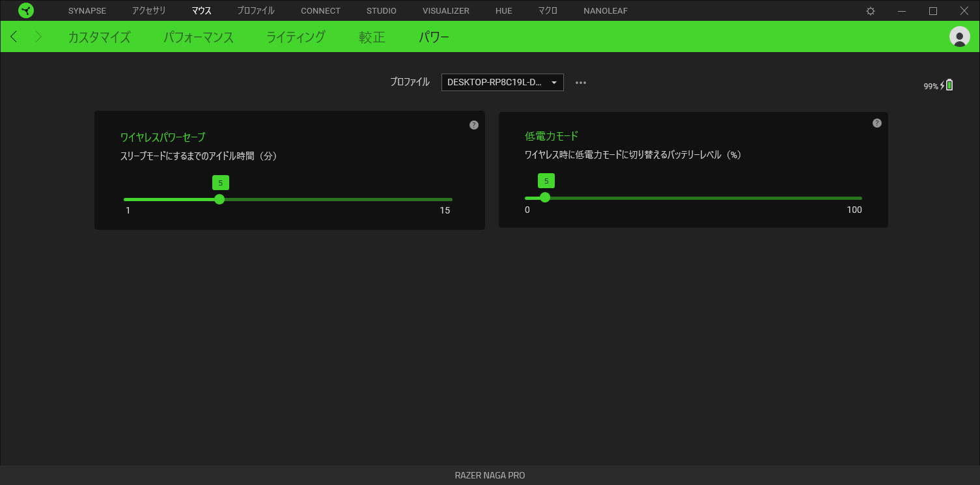Go back with the left arrow

pyautogui.click(x=14, y=36)
